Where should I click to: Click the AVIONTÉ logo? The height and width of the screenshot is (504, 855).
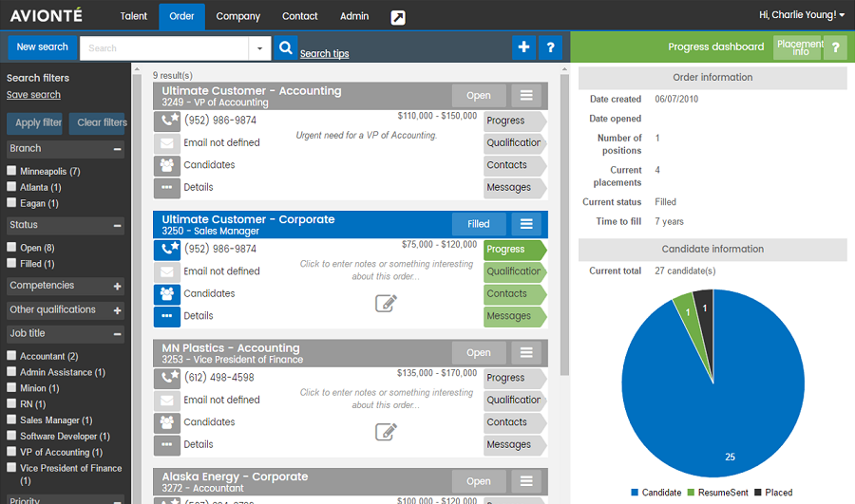(x=47, y=15)
